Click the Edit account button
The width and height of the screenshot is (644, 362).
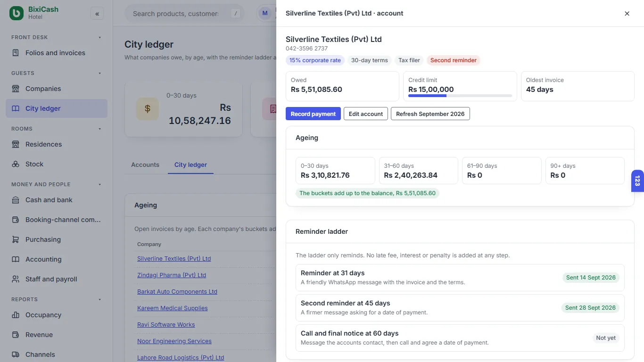[x=366, y=114]
